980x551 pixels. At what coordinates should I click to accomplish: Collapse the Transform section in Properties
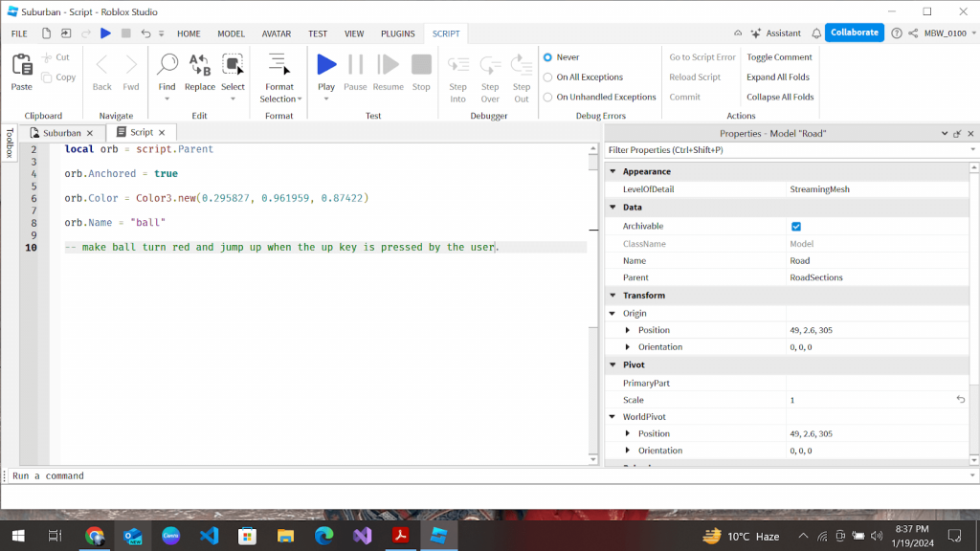(x=612, y=295)
